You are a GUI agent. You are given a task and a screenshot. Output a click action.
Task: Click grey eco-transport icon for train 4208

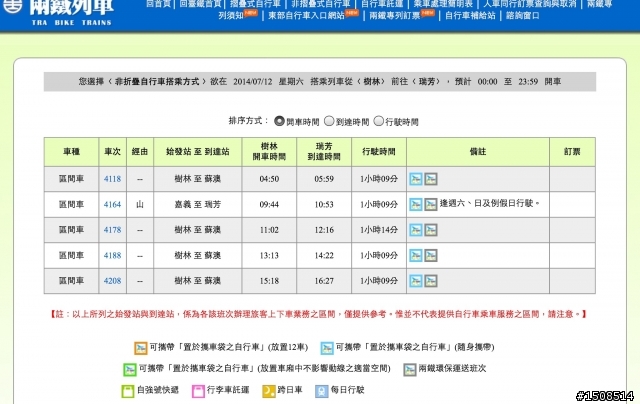click(431, 281)
